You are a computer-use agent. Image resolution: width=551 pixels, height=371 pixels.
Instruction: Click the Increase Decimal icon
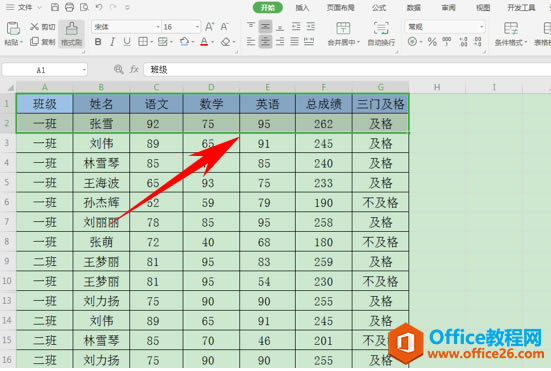tap(464, 42)
